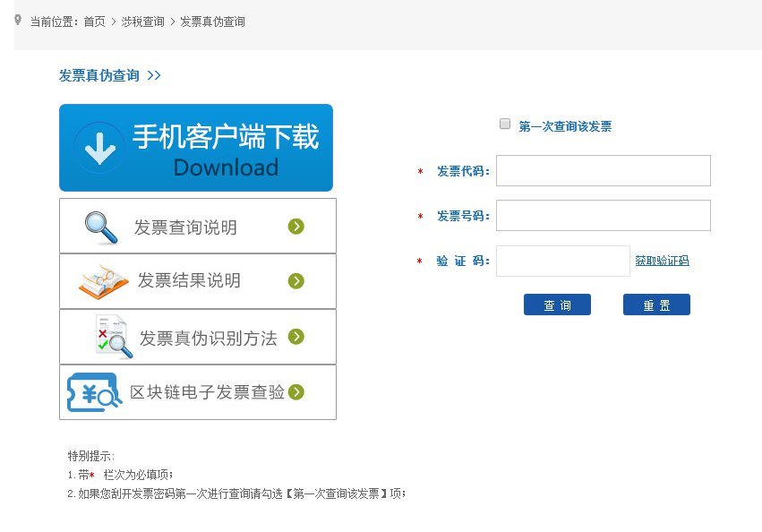Click the 发票号码: field label
762x532 pixels.
[463, 216]
